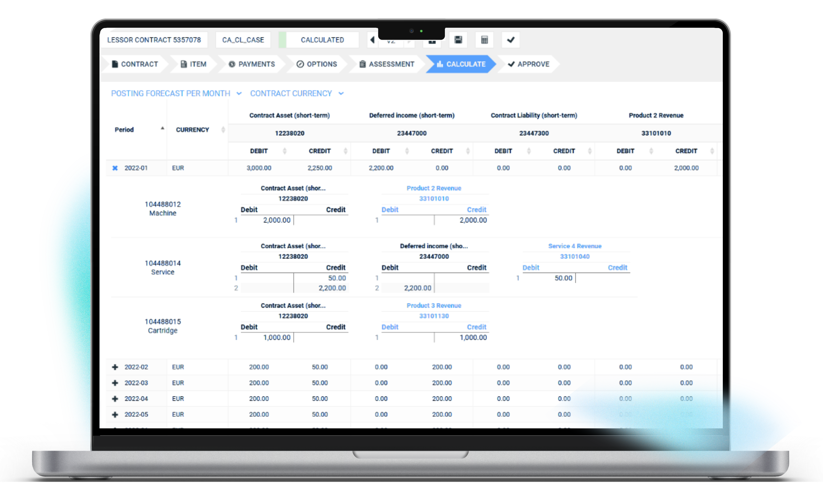823x504 pixels.
Task: Select item 104488015 Cartridge
Action: coord(163,326)
